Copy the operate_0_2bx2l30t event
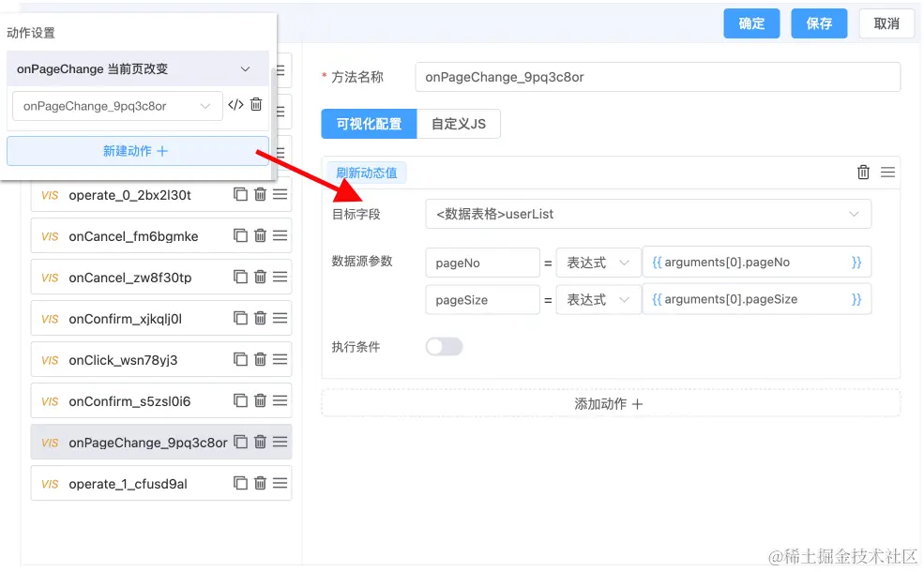 click(x=241, y=194)
